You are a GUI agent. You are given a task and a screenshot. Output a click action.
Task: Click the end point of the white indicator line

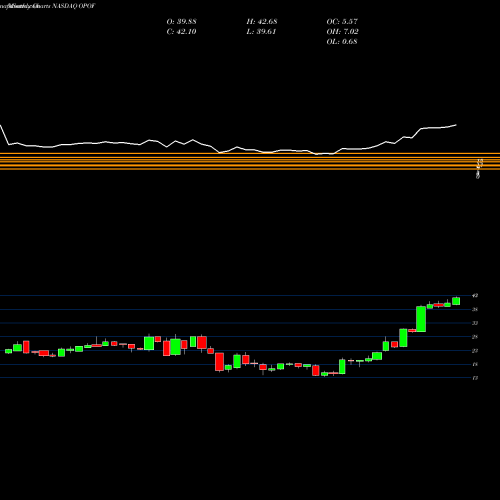[x=456, y=125]
